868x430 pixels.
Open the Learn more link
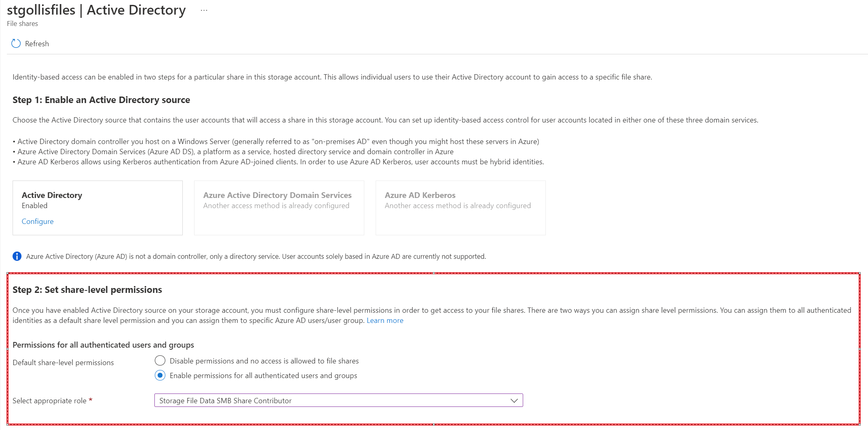point(385,320)
